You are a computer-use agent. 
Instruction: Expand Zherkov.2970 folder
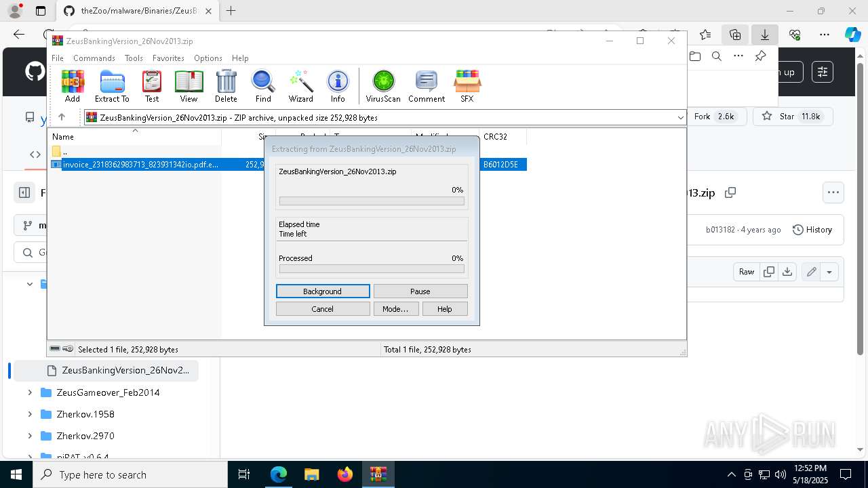pos(30,436)
